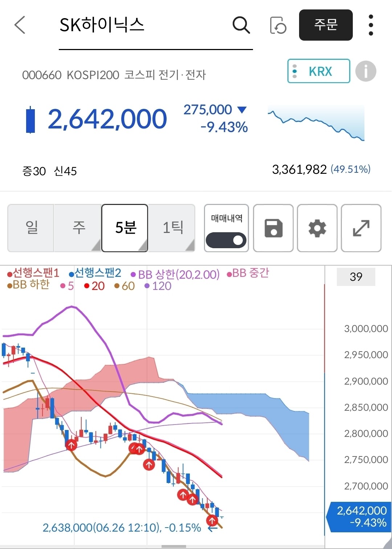Save chart with floppy disk icon
Image resolution: width=392 pixels, height=549 pixels.
(273, 228)
